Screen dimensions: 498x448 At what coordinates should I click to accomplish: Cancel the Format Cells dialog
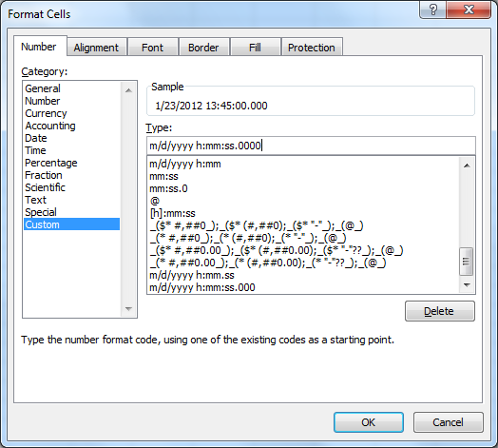(449, 422)
